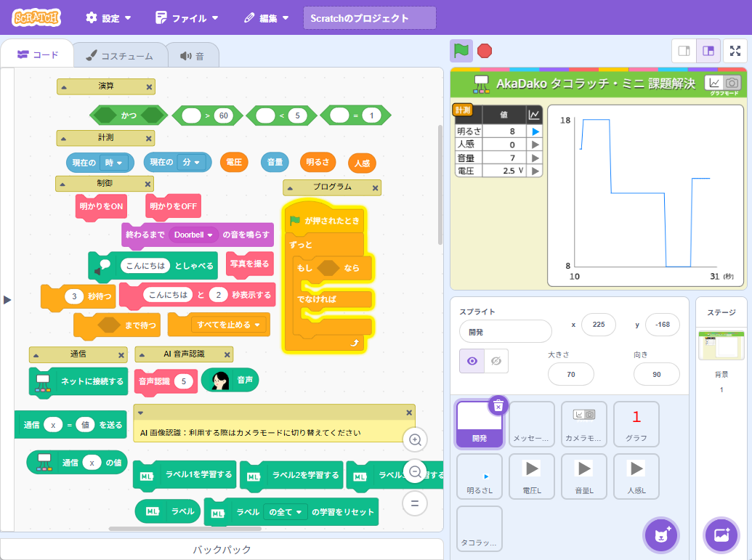
Task: Hide the sprite with the crossed-eye icon
Action: click(x=496, y=361)
